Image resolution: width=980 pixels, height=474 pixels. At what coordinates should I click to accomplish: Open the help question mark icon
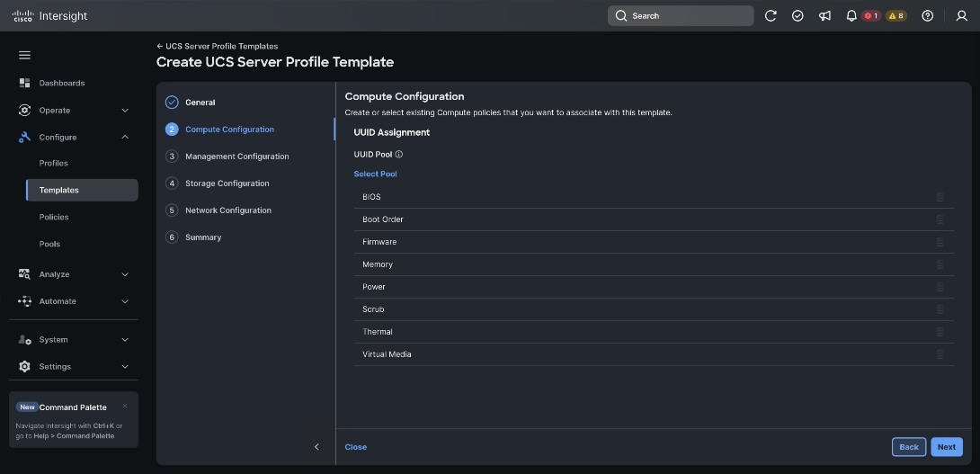point(928,15)
